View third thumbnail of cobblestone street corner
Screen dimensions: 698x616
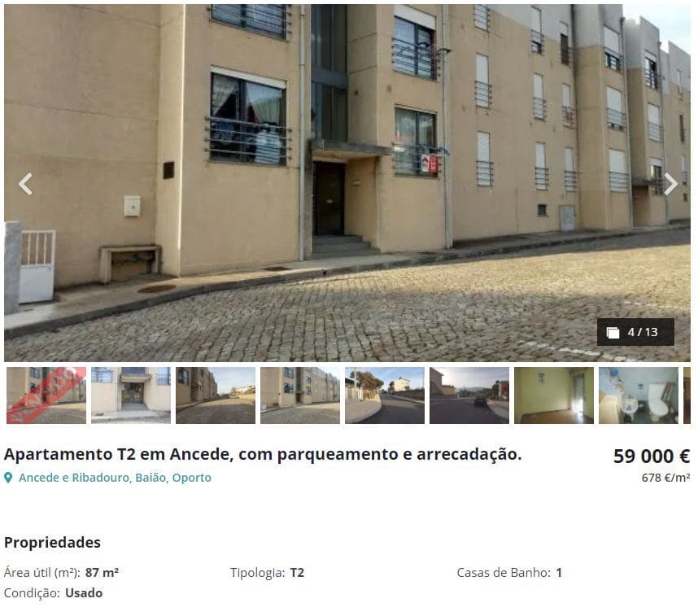coord(216,395)
